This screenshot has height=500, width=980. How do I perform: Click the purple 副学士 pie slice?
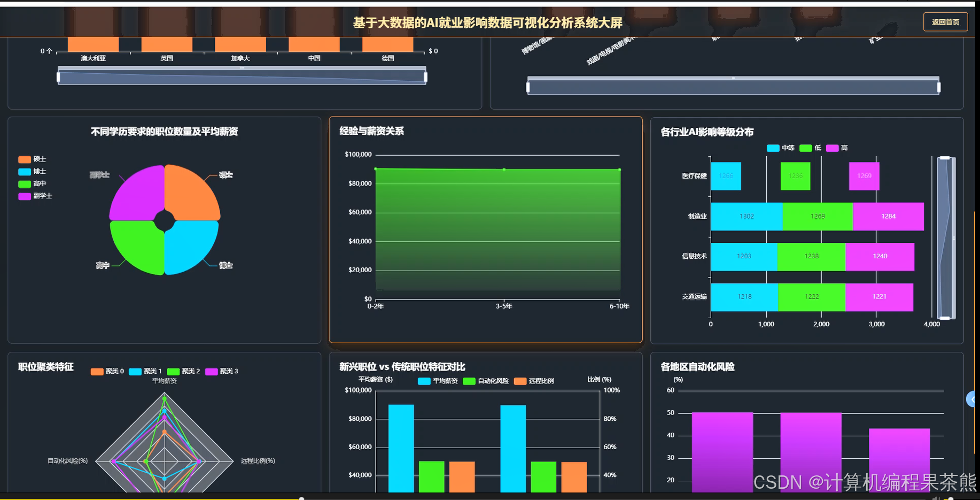[x=138, y=194]
